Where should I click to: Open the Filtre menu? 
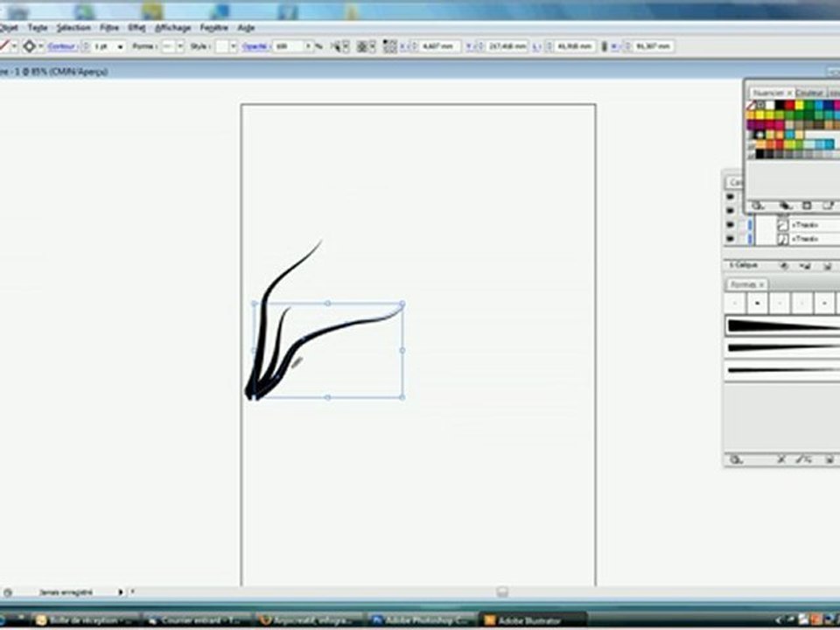click(109, 27)
